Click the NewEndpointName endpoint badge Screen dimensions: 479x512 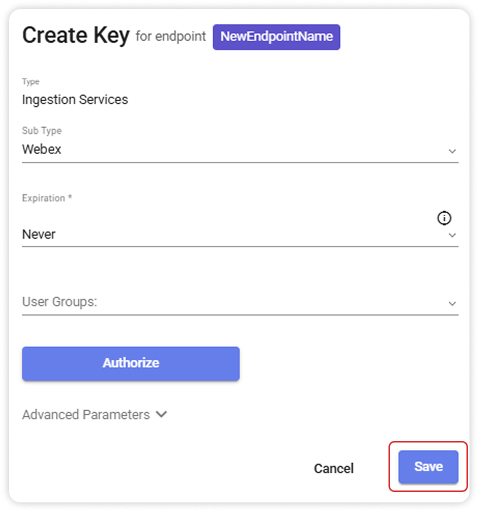276,37
